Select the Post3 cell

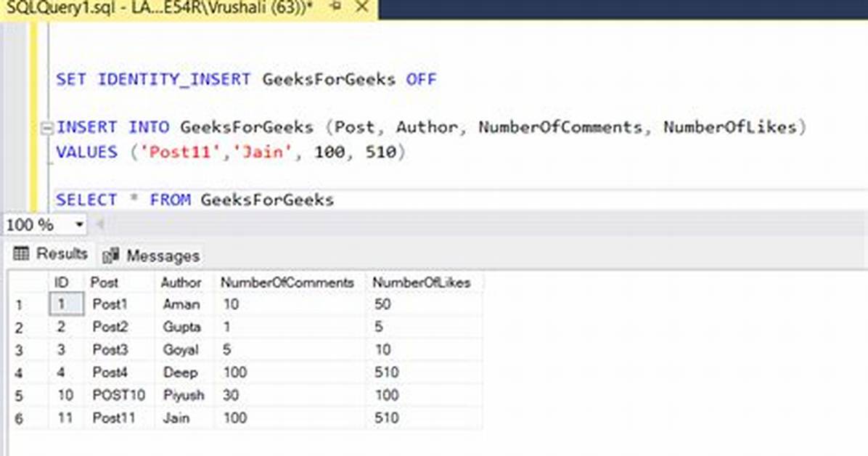119,349
